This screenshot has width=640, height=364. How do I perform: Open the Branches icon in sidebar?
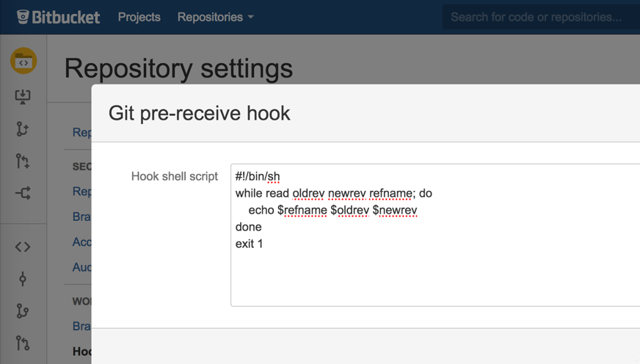click(23, 311)
